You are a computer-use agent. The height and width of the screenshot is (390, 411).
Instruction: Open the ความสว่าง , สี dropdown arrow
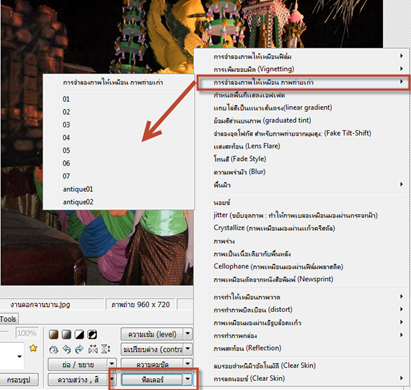[x=112, y=379]
